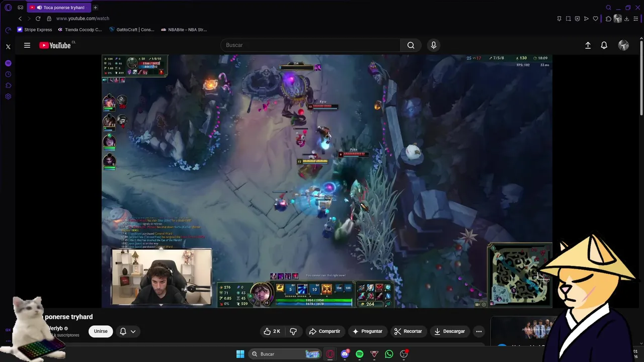The width and height of the screenshot is (644, 362).
Task: Open the purple round sidebar player icon
Action: (x=8, y=63)
